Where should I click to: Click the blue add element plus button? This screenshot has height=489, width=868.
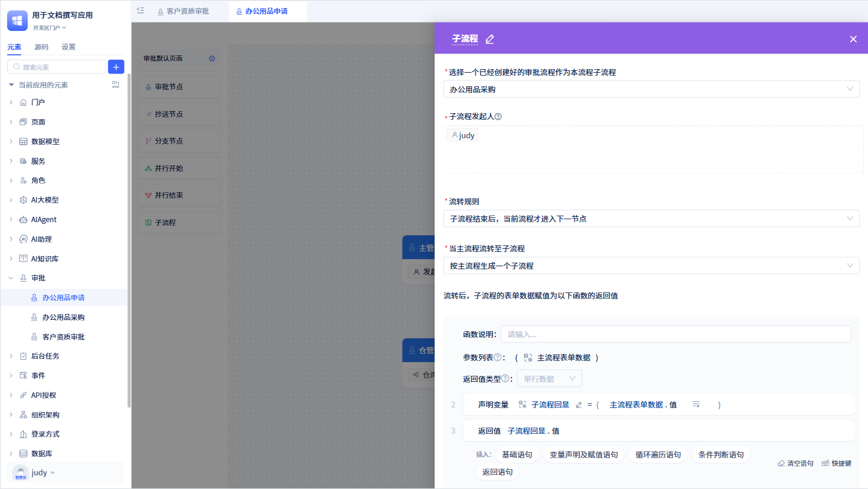pos(116,67)
